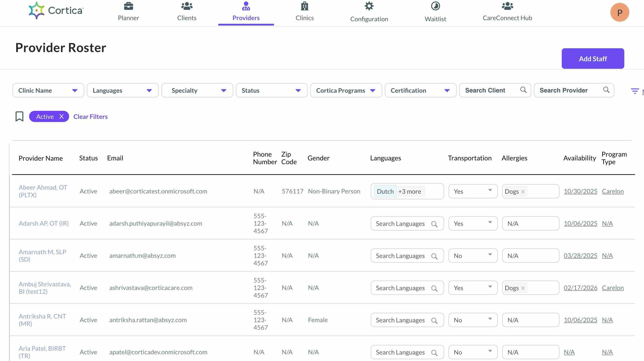Image resolution: width=644 pixels, height=361 pixels.
Task: Open Transportation dropdown for Aria Patel
Action: click(x=473, y=352)
